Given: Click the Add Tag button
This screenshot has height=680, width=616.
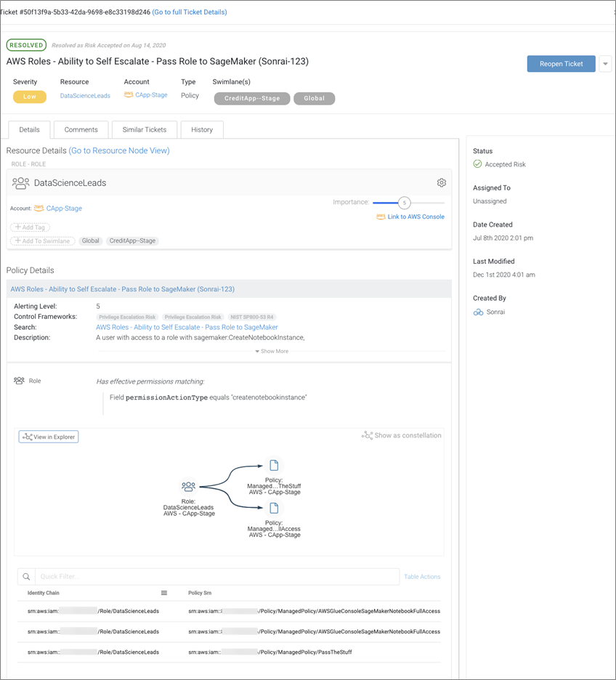Looking at the screenshot, I should (x=30, y=227).
